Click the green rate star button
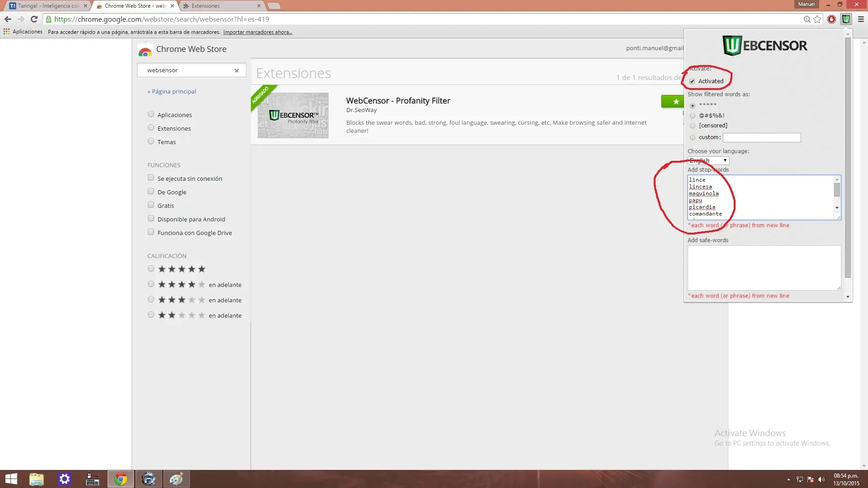 (x=672, y=102)
